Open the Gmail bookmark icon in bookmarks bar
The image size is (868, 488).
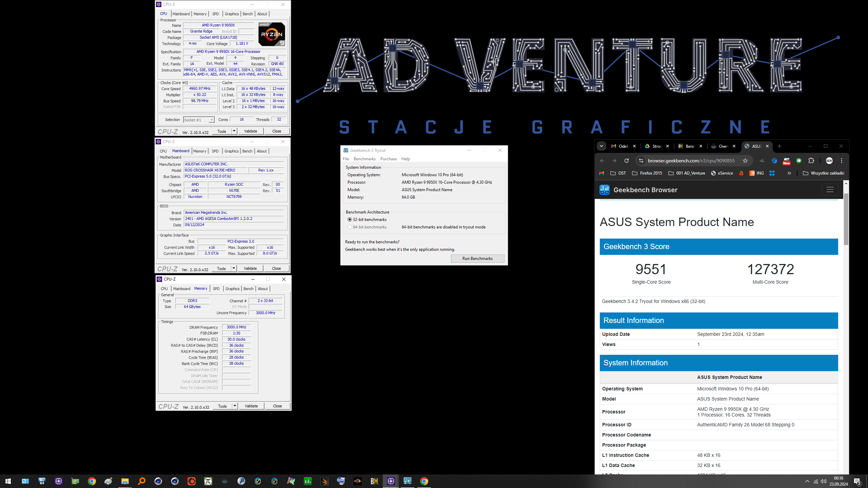(x=601, y=173)
